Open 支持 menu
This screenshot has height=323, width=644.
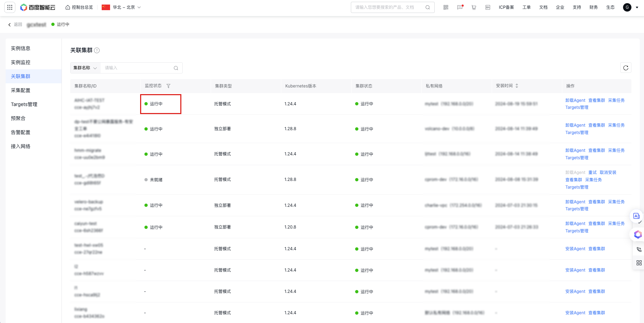[577, 7]
